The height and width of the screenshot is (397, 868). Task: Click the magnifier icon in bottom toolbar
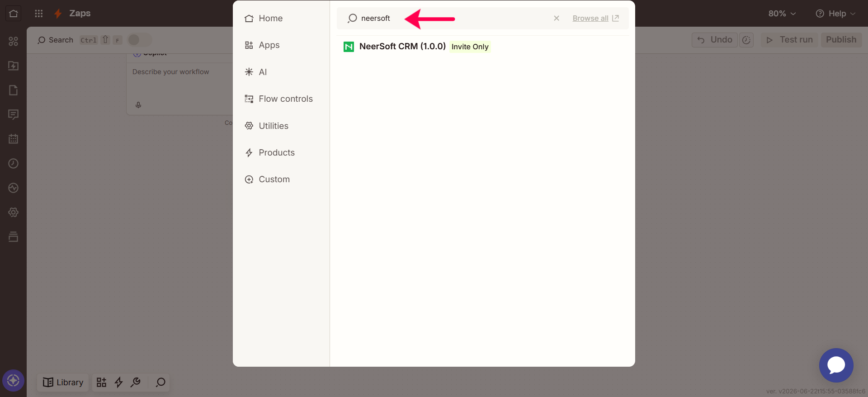click(x=160, y=383)
